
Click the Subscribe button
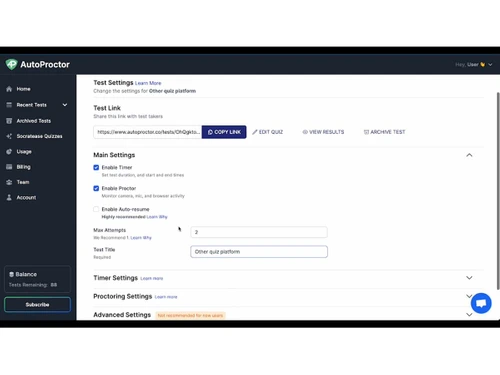click(x=37, y=305)
